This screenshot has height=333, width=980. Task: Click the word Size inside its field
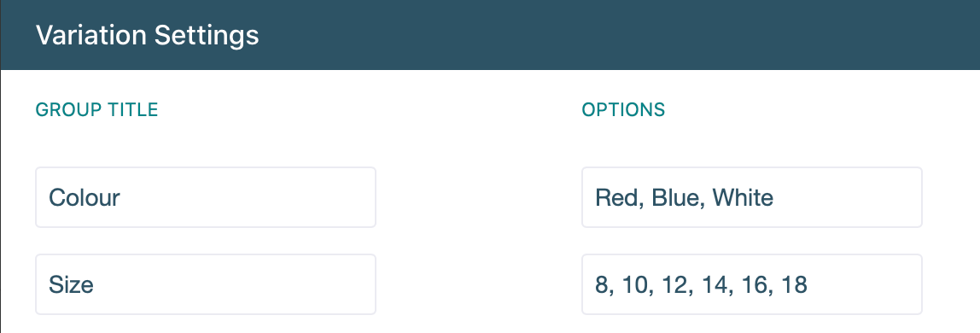click(71, 285)
